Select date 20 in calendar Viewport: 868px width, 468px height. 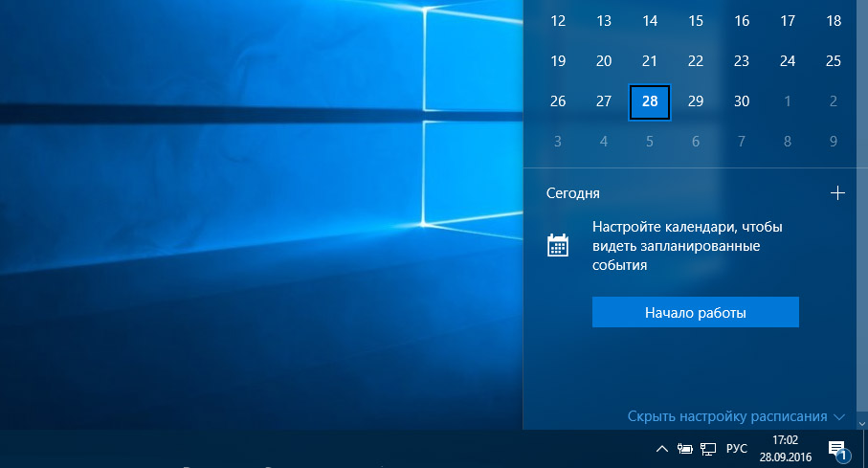(604, 61)
